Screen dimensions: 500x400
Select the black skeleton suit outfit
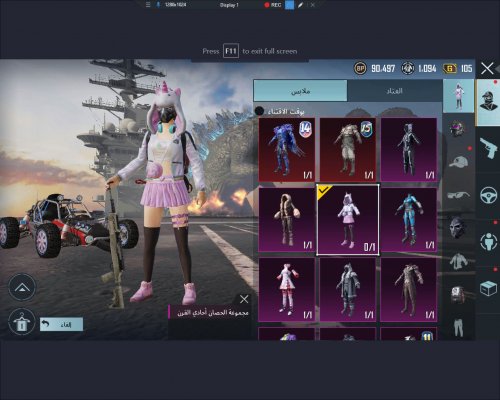point(409,150)
